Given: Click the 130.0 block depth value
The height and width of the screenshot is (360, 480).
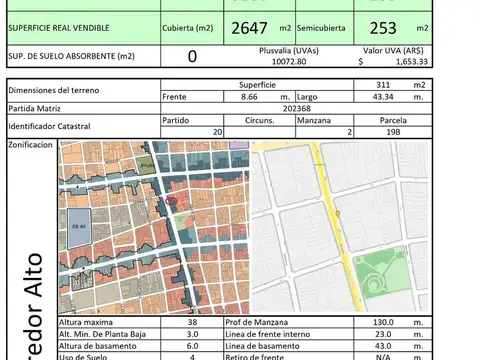Looking at the screenshot, I should 383,322.
